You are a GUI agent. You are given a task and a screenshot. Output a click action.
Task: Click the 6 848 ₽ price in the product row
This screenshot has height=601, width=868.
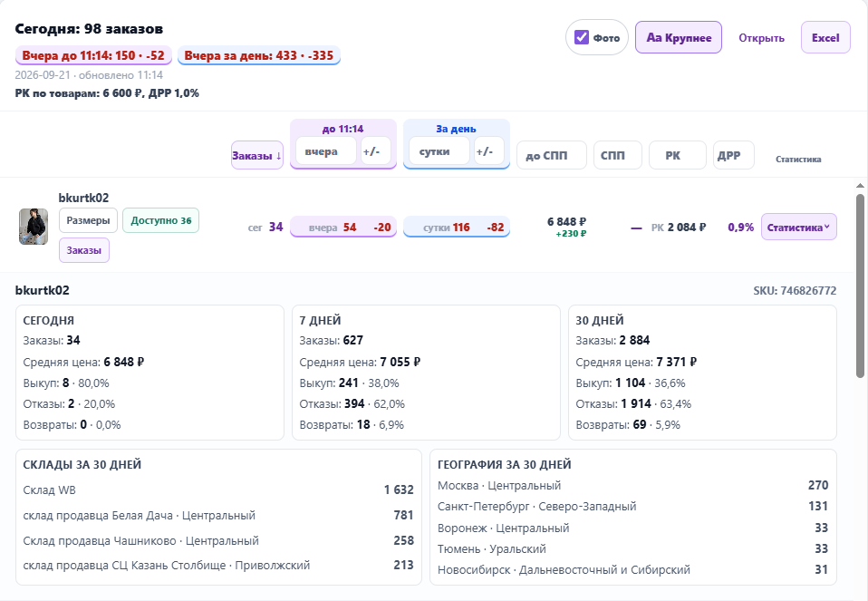566,221
